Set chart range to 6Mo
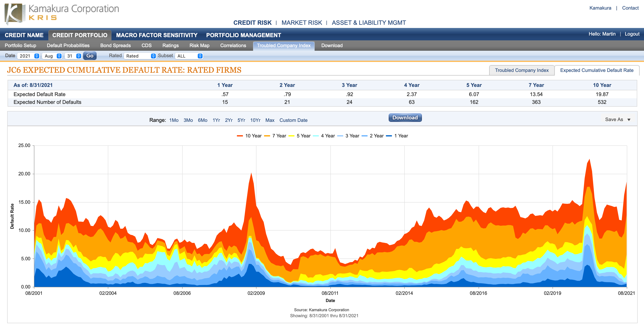Screen dimensions: 644x326 point(203,120)
